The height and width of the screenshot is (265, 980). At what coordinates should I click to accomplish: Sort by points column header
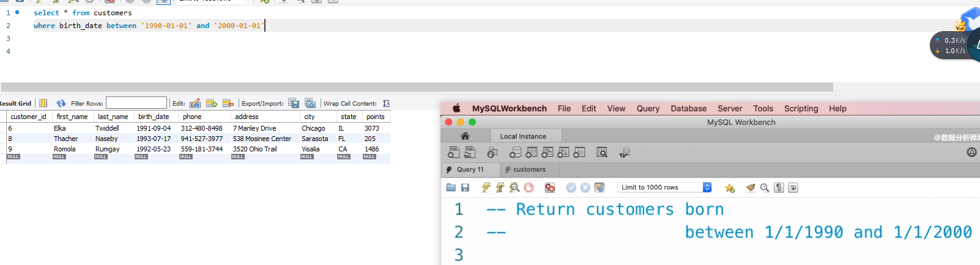(x=376, y=117)
